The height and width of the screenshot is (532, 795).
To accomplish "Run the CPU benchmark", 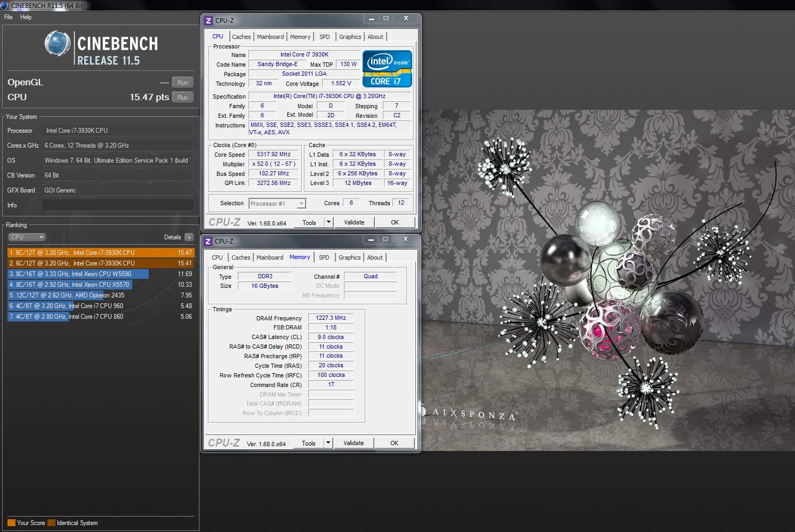I will (182, 98).
